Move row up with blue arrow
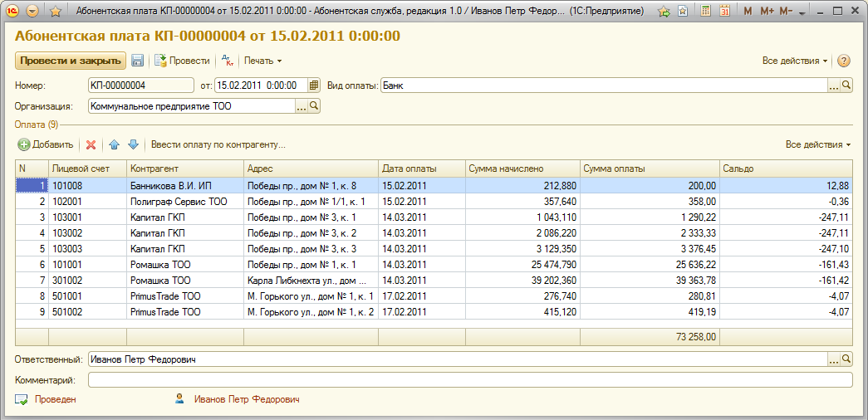Screen dimensions: 868x420 click(x=115, y=144)
